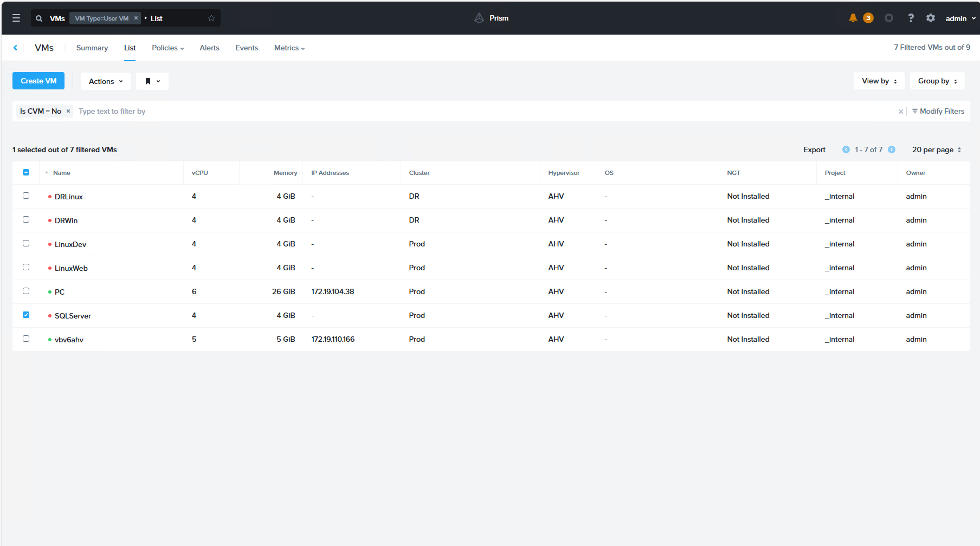Select the DRWin row checkbox
The image size is (980, 546).
pyautogui.click(x=26, y=219)
